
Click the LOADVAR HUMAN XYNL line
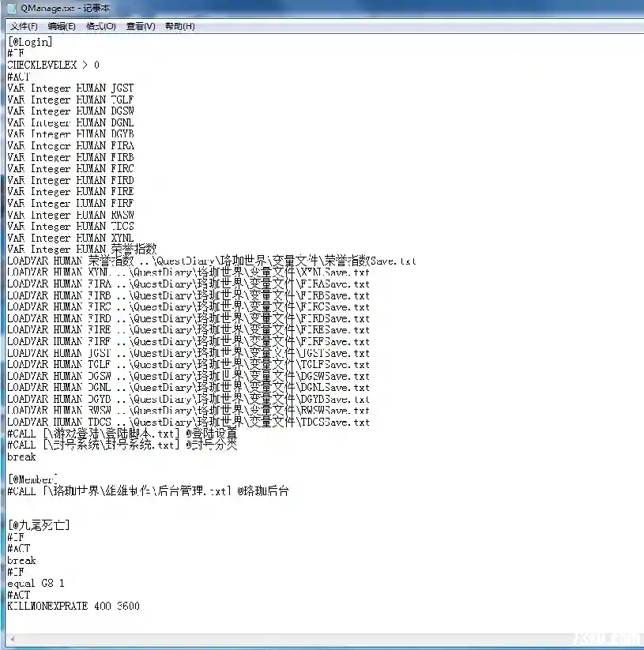tap(188, 272)
